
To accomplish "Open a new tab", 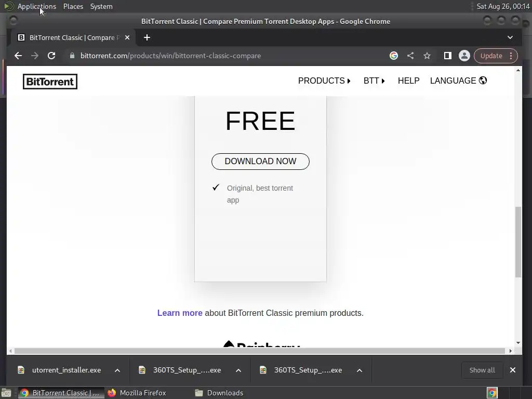I will (x=147, y=37).
